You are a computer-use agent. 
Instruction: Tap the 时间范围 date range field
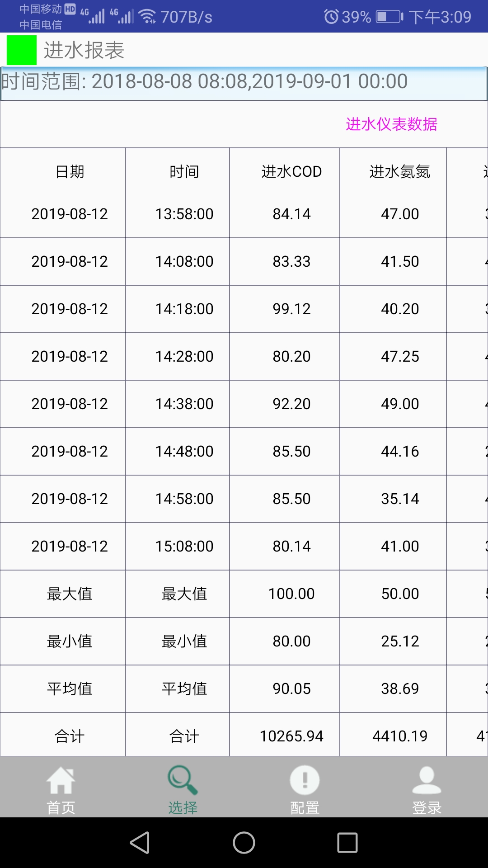(x=244, y=83)
